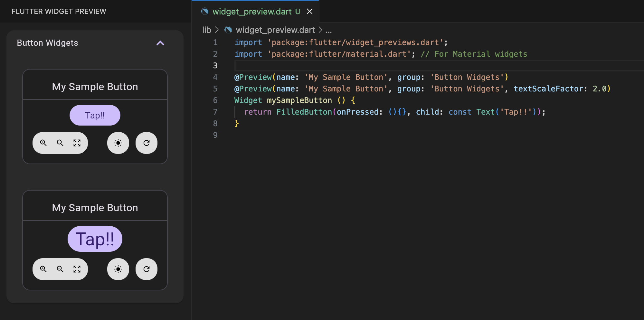The height and width of the screenshot is (320, 644).
Task: Zoom in on the upper preview card
Action: click(43, 143)
